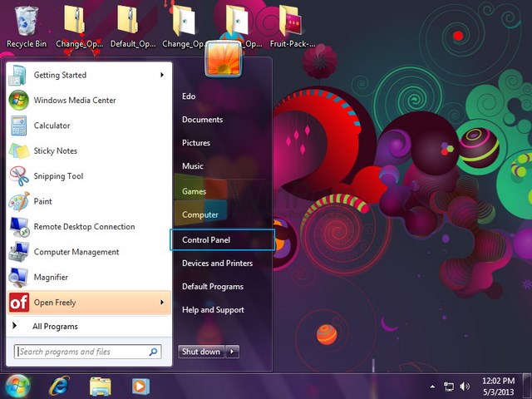This screenshot has height=399, width=532.
Task: Open Pictures from the Start menu
Action: pos(196,143)
